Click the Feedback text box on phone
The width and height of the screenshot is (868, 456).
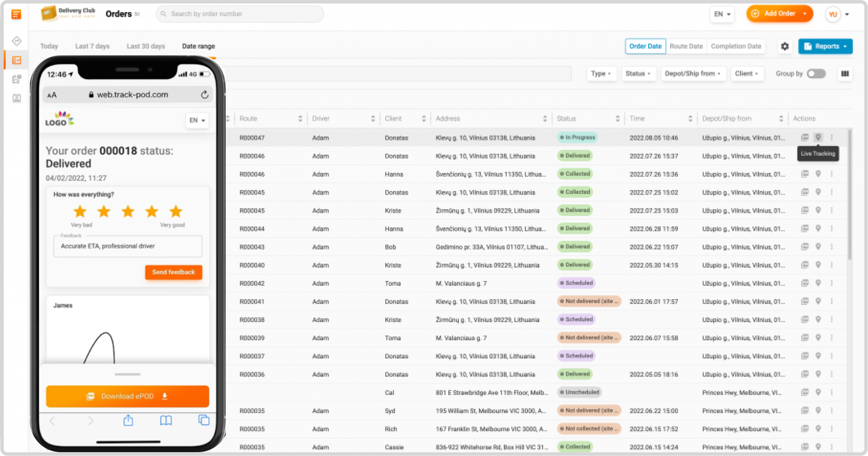[128, 246]
